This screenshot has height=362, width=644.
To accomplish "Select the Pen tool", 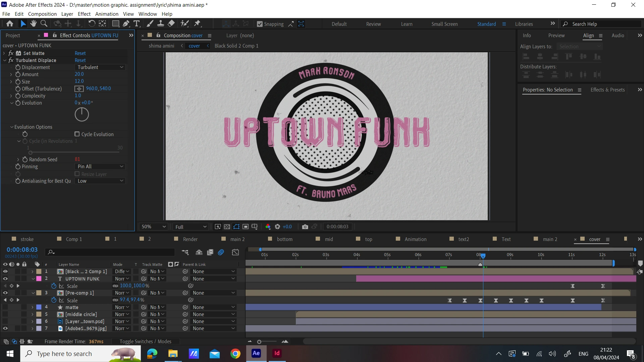I will [x=126, y=24].
